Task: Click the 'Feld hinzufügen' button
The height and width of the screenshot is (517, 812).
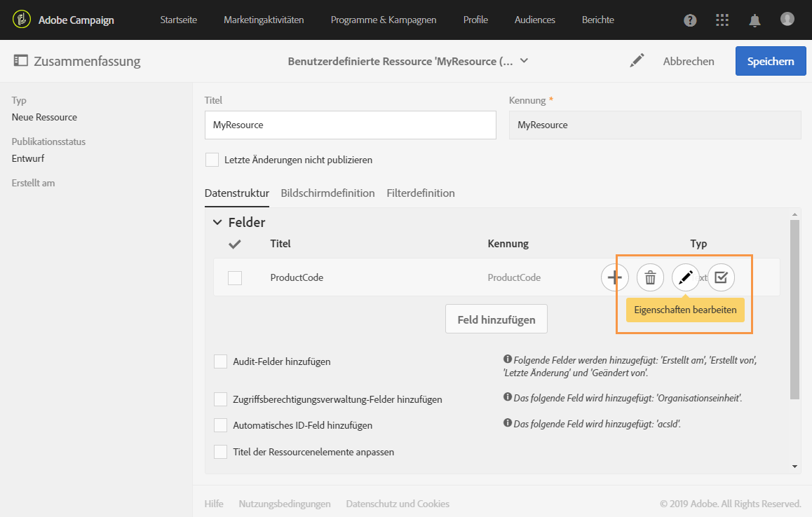Action: pyautogui.click(x=496, y=319)
